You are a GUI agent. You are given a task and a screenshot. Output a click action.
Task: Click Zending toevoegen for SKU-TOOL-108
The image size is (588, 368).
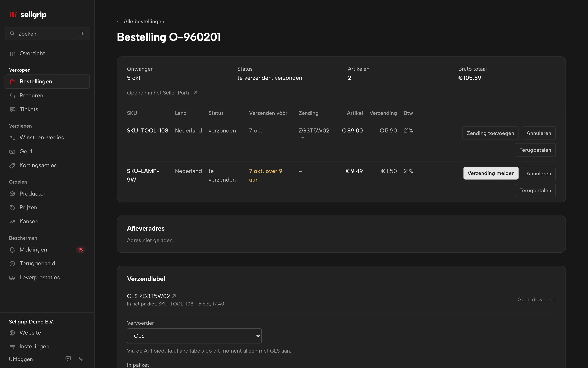pos(490,133)
